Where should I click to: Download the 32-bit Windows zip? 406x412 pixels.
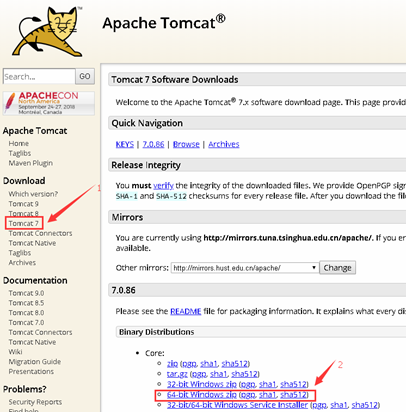(x=202, y=384)
